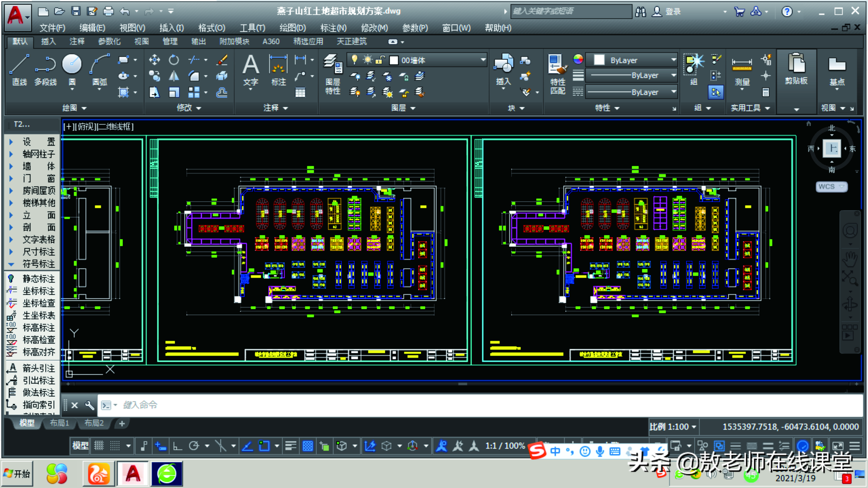Click the Rotate tool icon
This screenshot has width=868, height=488.
174,60
